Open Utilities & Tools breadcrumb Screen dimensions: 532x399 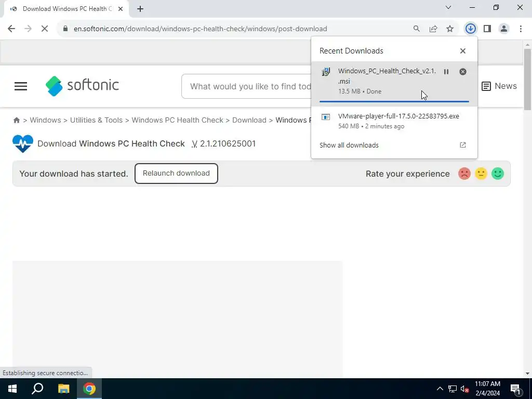click(96, 120)
